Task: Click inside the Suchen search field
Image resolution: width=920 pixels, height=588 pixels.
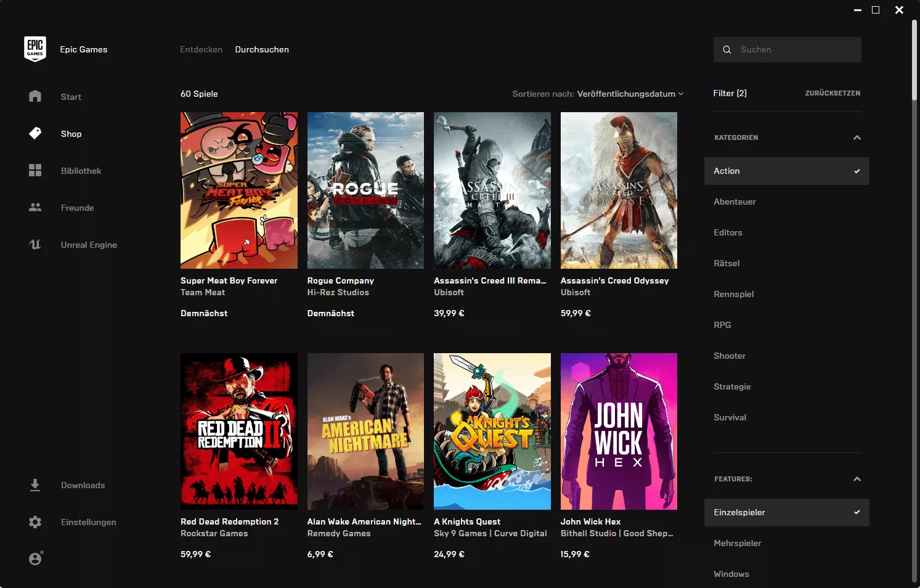Action: click(788, 49)
